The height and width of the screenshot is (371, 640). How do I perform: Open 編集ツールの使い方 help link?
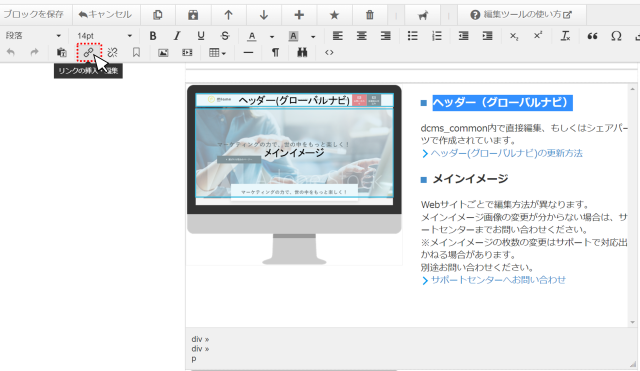[521, 15]
